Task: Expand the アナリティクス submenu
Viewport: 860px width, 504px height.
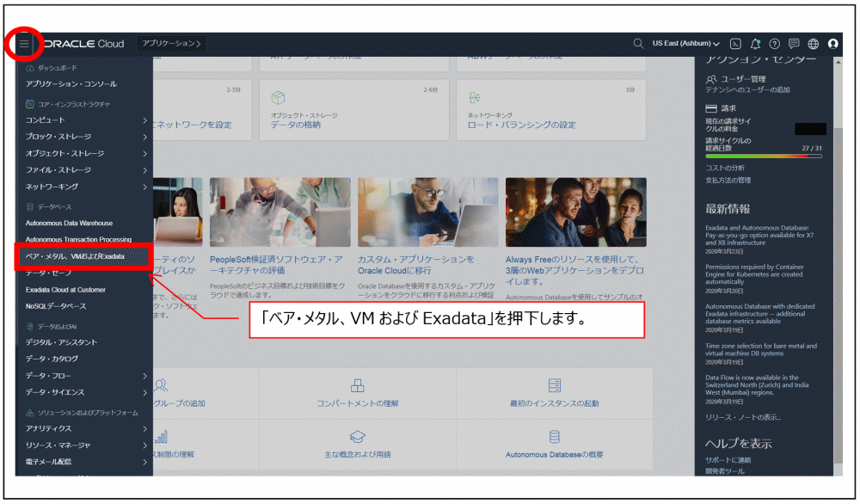Action: tap(86, 428)
